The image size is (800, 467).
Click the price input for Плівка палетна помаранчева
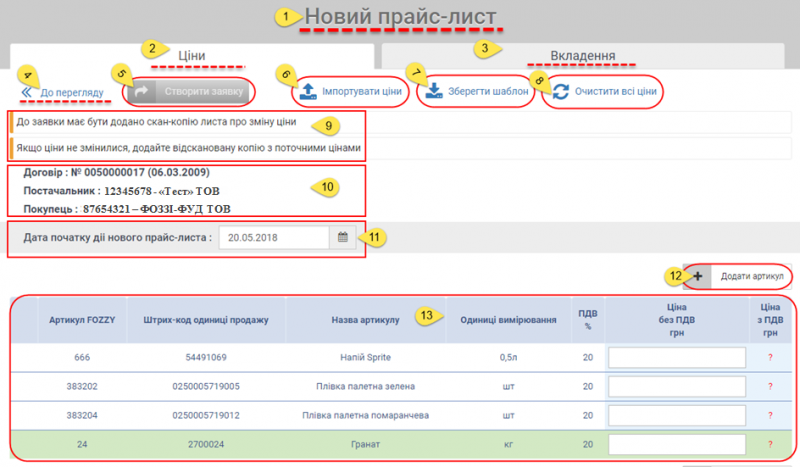click(677, 415)
